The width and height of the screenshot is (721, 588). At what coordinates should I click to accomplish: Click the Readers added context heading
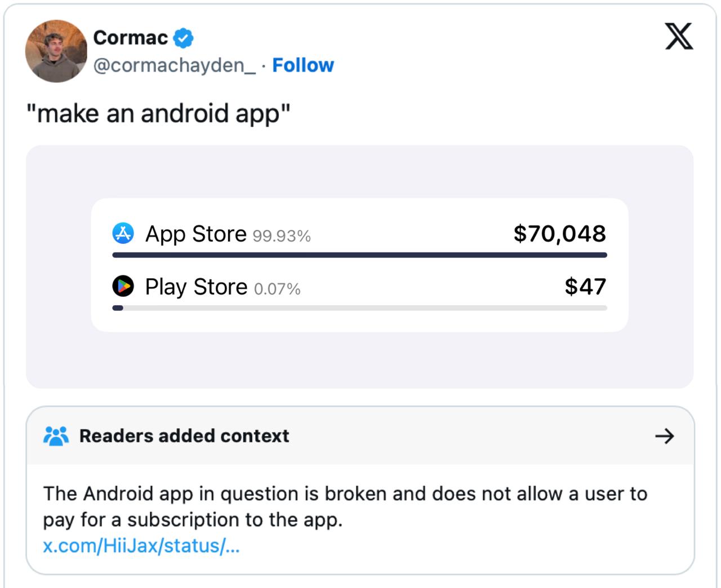[x=184, y=436]
